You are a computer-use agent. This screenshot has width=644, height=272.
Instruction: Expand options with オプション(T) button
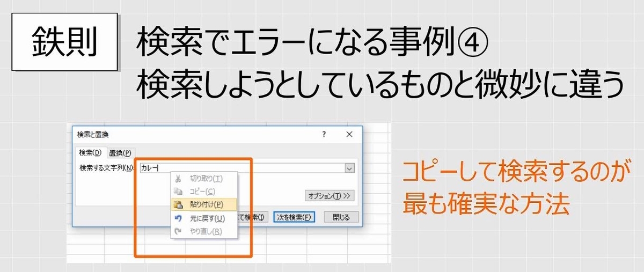(330, 196)
